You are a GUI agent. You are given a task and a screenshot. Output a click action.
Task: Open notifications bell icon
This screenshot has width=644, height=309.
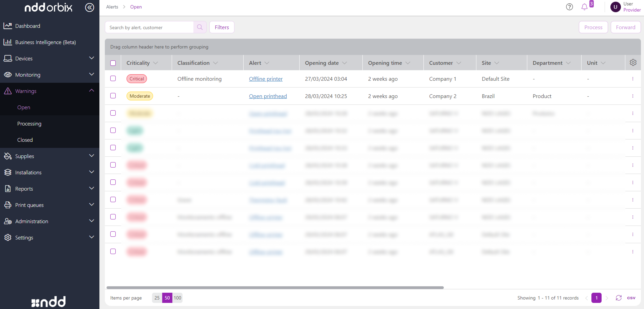[x=584, y=7]
